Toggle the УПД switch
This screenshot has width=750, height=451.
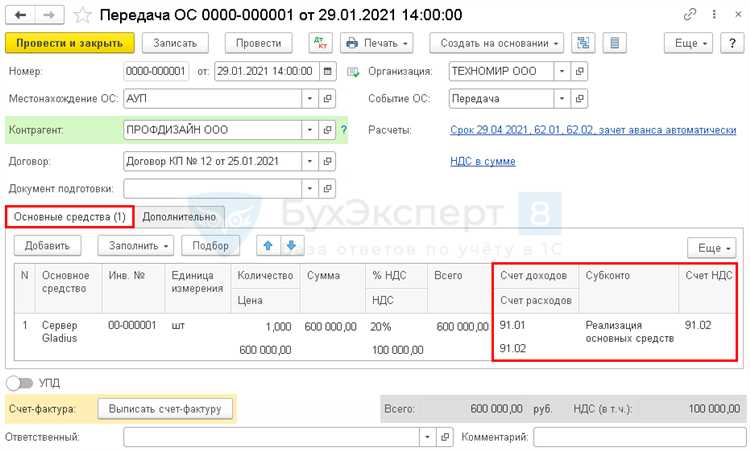(x=19, y=383)
